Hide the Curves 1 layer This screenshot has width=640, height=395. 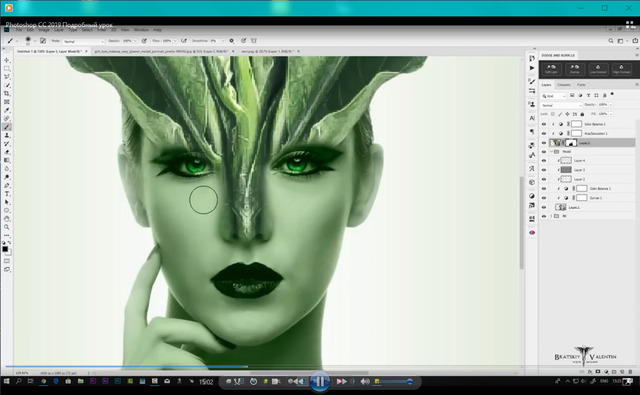[x=544, y=198]
